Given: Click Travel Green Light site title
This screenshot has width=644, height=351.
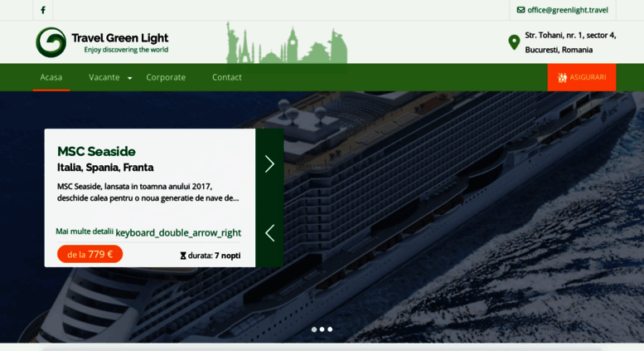Looking at the screenshot, I should point(120,38).
